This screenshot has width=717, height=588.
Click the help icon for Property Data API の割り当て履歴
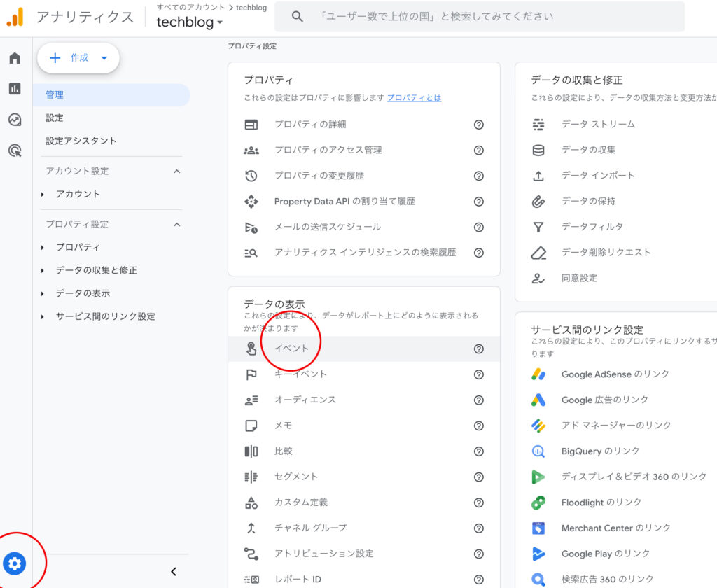coord(478,201)
